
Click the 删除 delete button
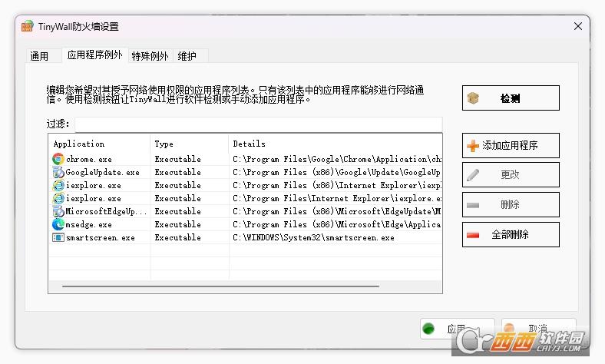pos(511,204)
